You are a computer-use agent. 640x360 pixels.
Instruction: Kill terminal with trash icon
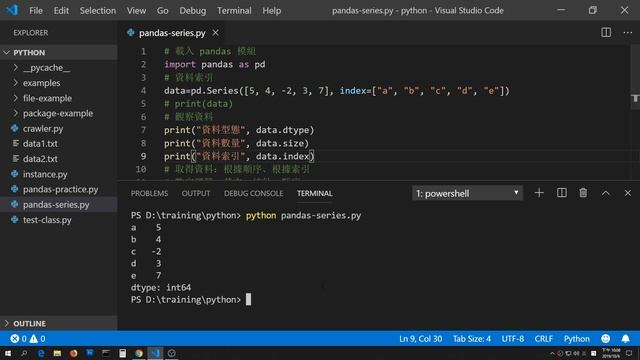pyautogui.click(x=583, y=193)
